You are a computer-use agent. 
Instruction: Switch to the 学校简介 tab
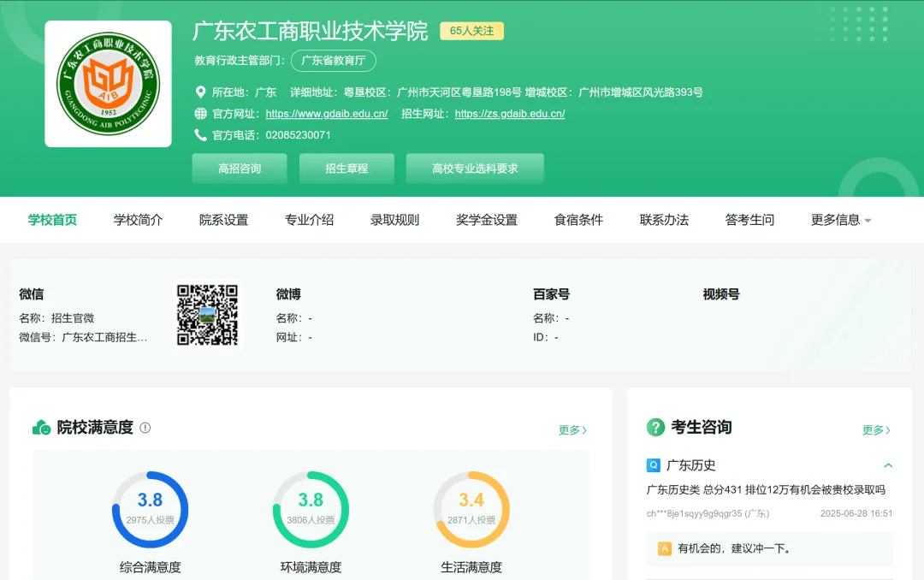coord(138,220)
